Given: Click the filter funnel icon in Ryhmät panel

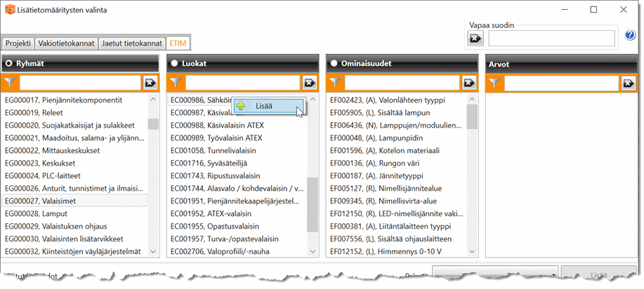Looking at the screenshot, I should click(10, 83).
